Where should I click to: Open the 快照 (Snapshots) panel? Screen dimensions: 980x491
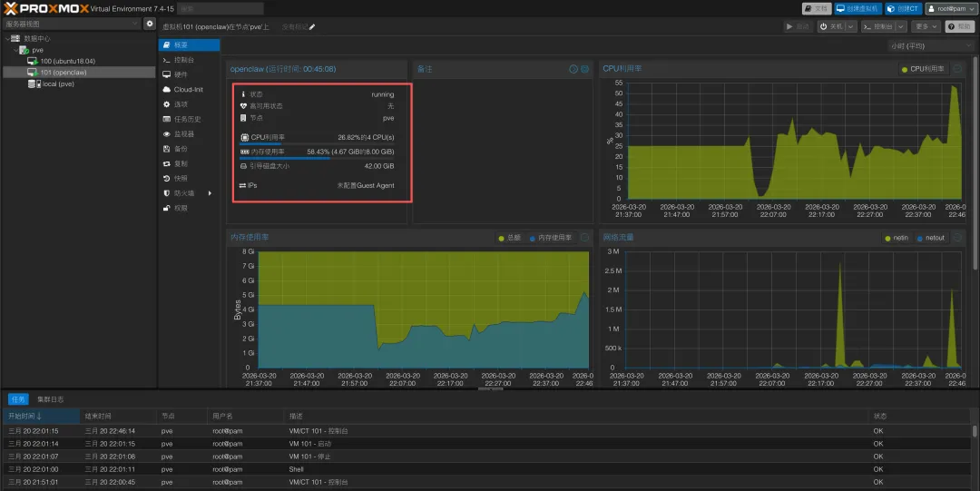click(x=181, y=178)
